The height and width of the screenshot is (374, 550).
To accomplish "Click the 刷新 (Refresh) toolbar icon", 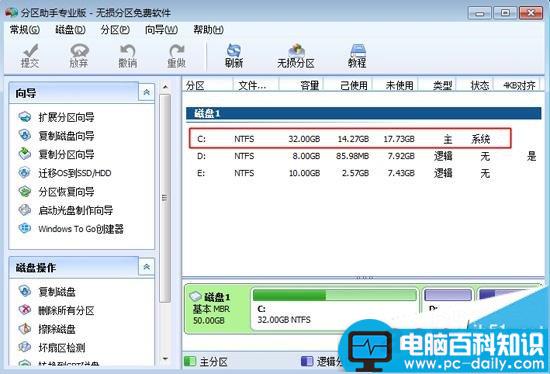I will point(234,56).
